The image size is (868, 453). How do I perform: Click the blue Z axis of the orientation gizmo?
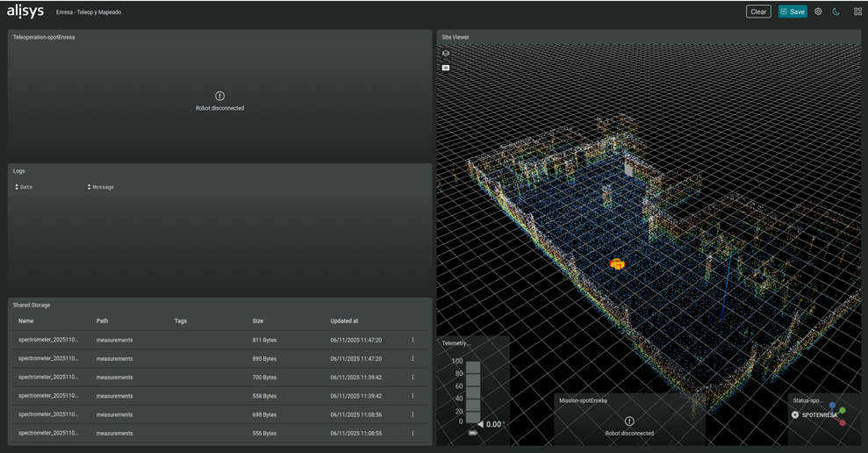[832, 406]
